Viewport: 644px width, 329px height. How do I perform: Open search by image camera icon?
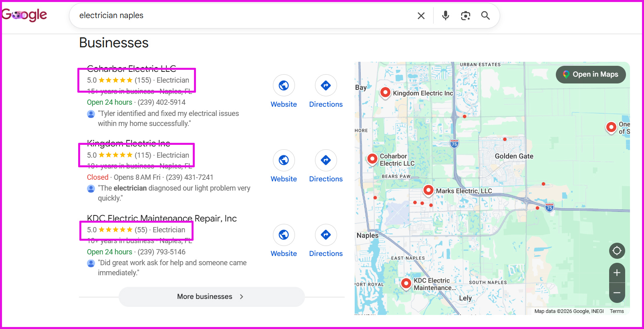[x=465, y=16]
